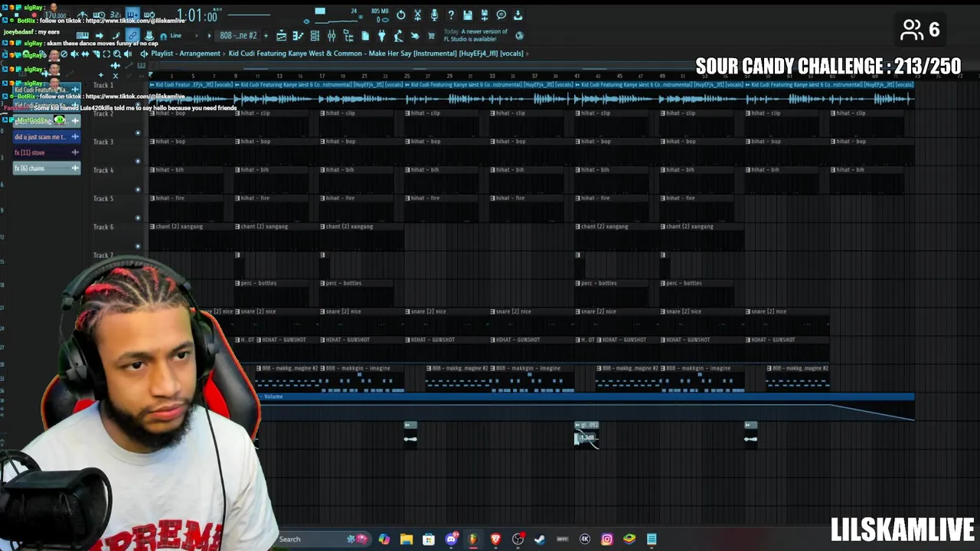The width and height of the screenshot is (980, 551).
Task: Click the 1:01:00 song time display
Action: pos(198,15)
